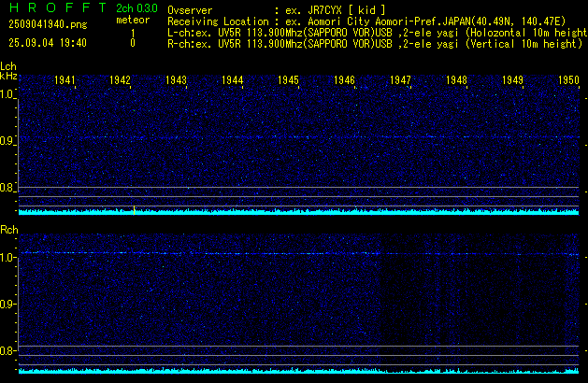Click the Observer line JR7CYX [ kid ]
The height and width of the screenshot is (383, 588).
click(277, 10)
